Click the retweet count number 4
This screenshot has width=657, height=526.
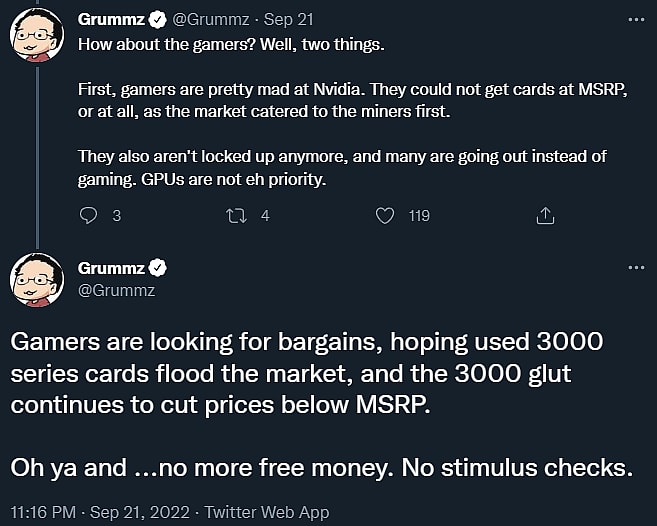click(x=265, y=215)
